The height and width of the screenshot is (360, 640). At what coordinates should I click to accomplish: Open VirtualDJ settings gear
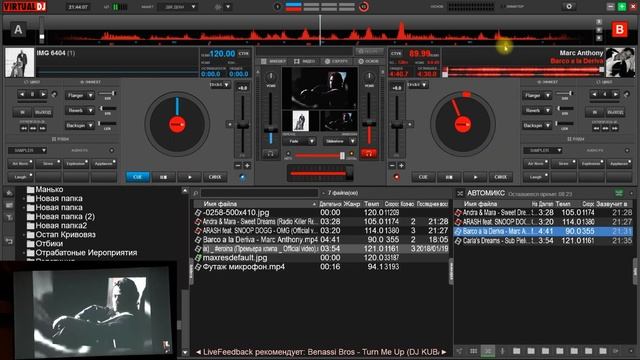(x=569, y=7)
